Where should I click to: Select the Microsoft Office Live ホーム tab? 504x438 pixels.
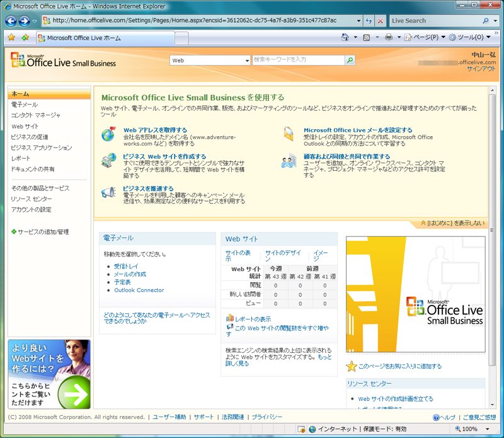105,38
